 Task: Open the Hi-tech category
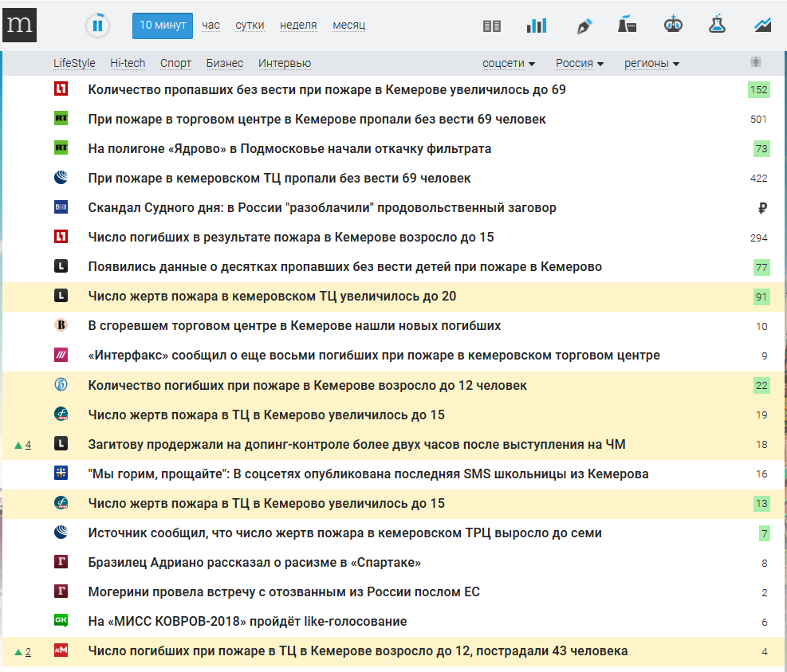[x=128, y=63]
